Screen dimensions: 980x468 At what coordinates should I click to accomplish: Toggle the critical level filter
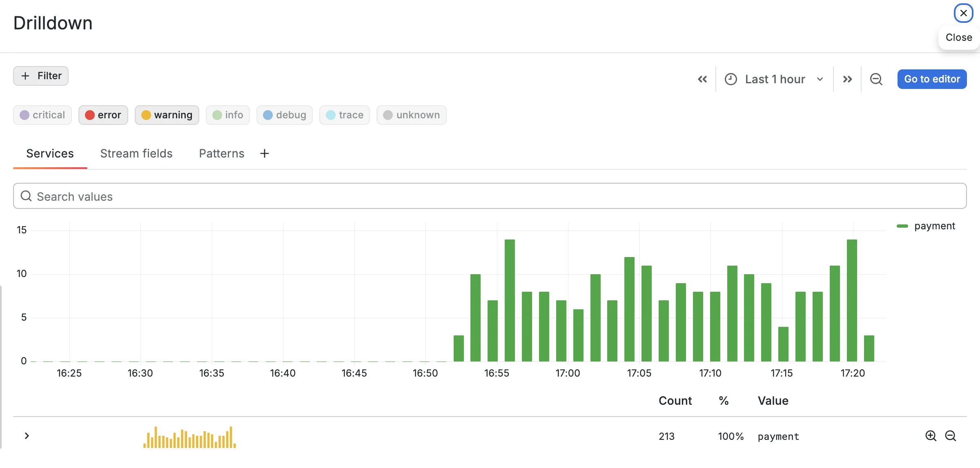tap(42, 115)
